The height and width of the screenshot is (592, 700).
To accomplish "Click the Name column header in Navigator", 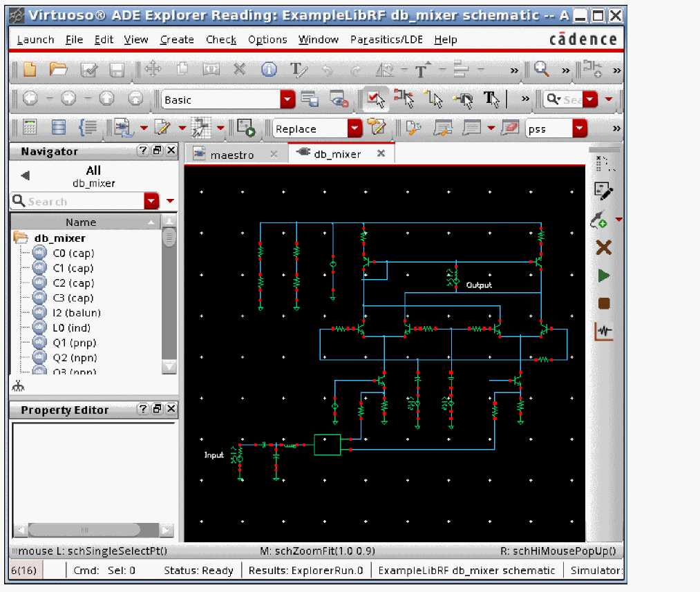I will click(81, 222).
